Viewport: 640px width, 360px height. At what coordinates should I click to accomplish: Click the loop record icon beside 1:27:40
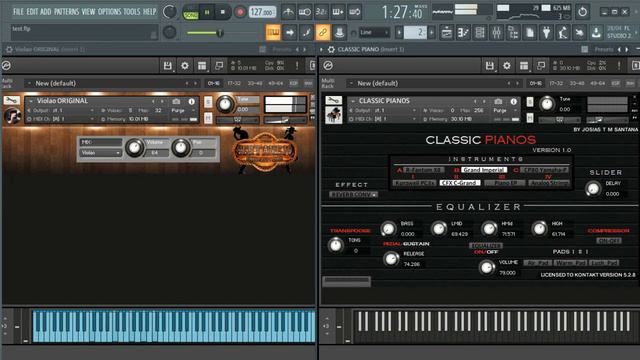coord(354,12)
